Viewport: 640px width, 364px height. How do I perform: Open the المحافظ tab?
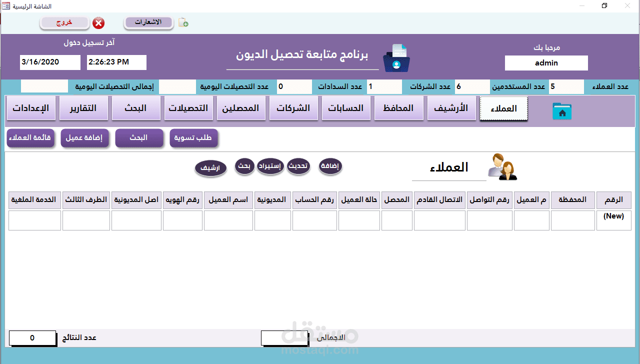[398, 107]
